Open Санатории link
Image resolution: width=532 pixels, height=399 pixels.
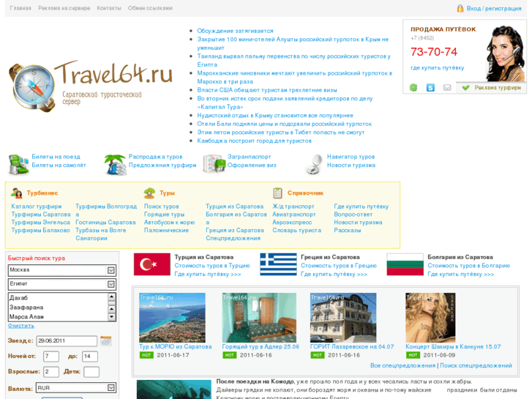91,239
